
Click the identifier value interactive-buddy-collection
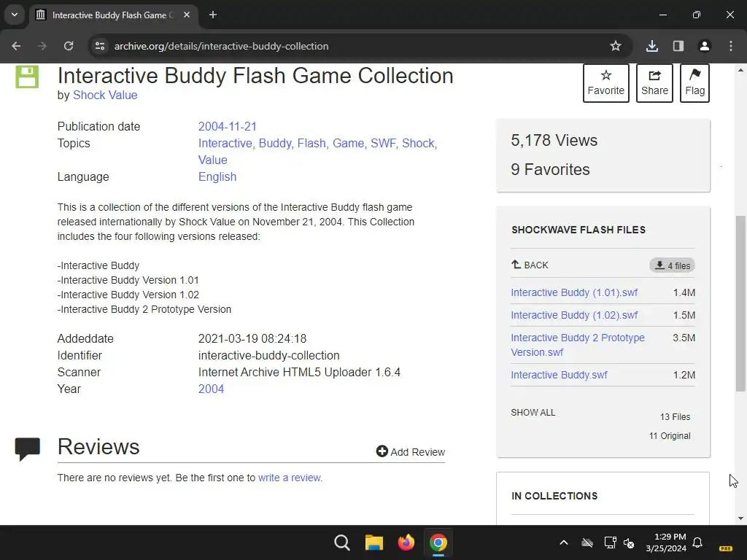pyautogui.click(x=268, y=356)
